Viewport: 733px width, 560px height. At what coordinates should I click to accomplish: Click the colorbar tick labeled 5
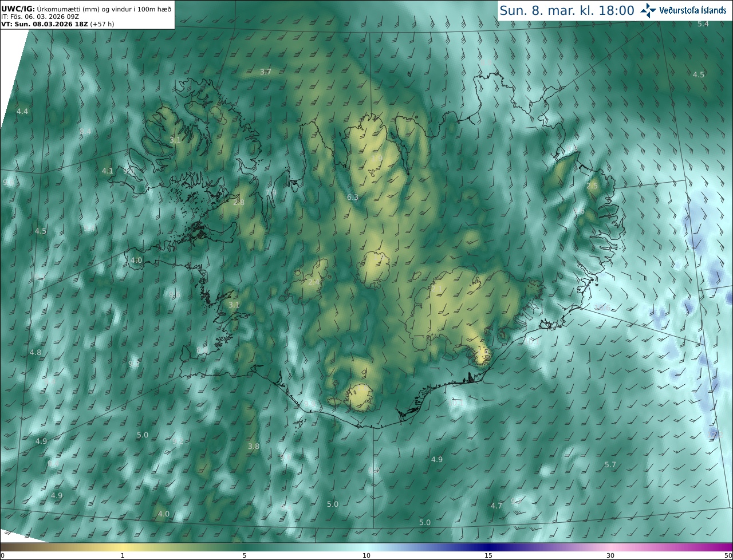(245, 555)
